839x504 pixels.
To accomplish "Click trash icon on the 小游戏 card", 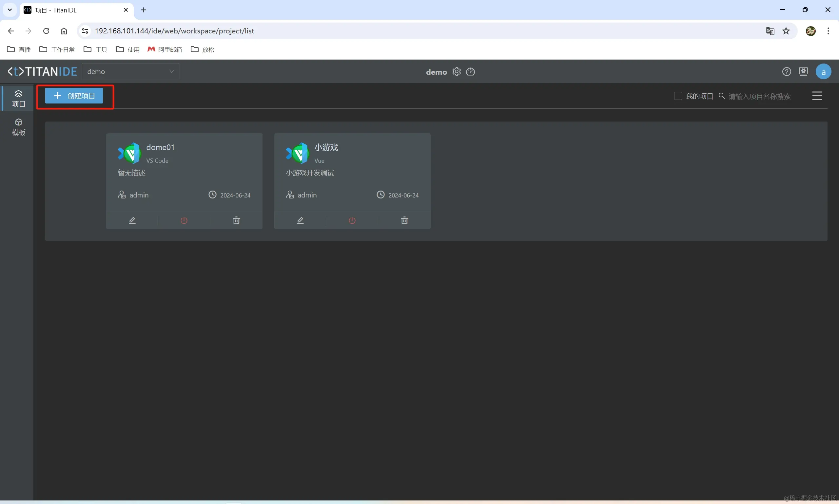I will click(404, 220).
